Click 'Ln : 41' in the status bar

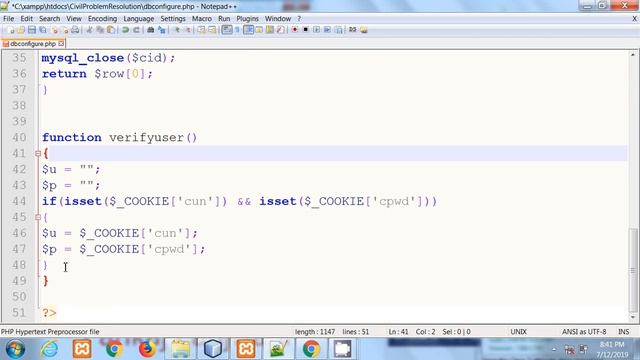click(398, 332)
